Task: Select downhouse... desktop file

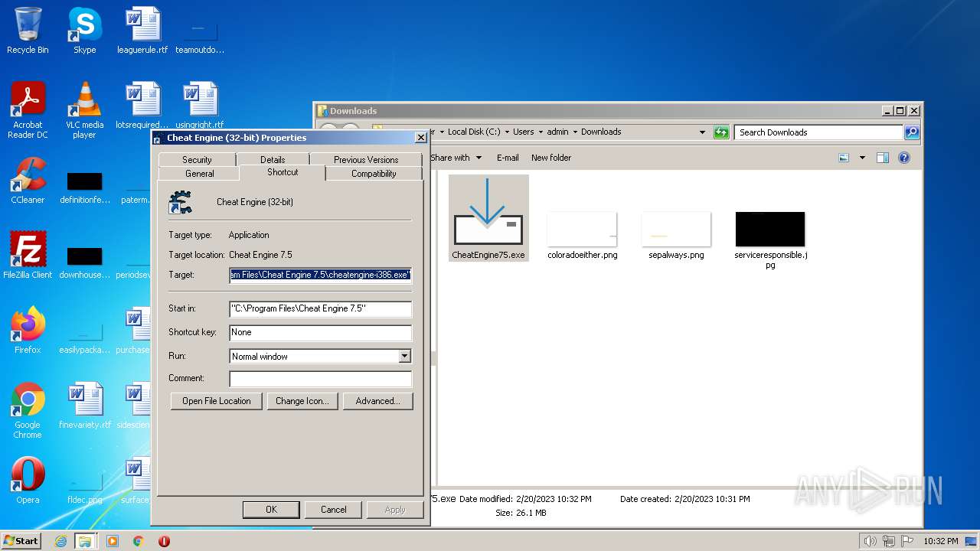Action: 84,263
